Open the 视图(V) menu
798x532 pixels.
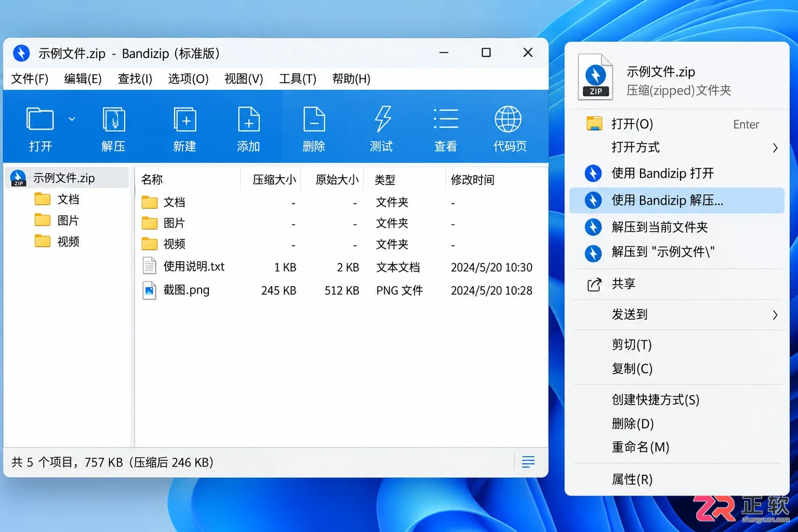pyautogui.click(x=244, y=79)
